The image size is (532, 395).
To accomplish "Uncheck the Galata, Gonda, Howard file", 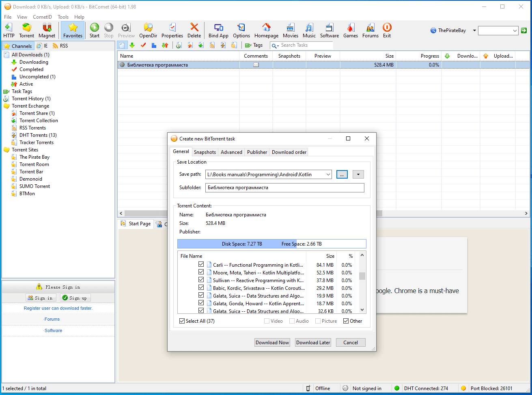I will [201, 303].
